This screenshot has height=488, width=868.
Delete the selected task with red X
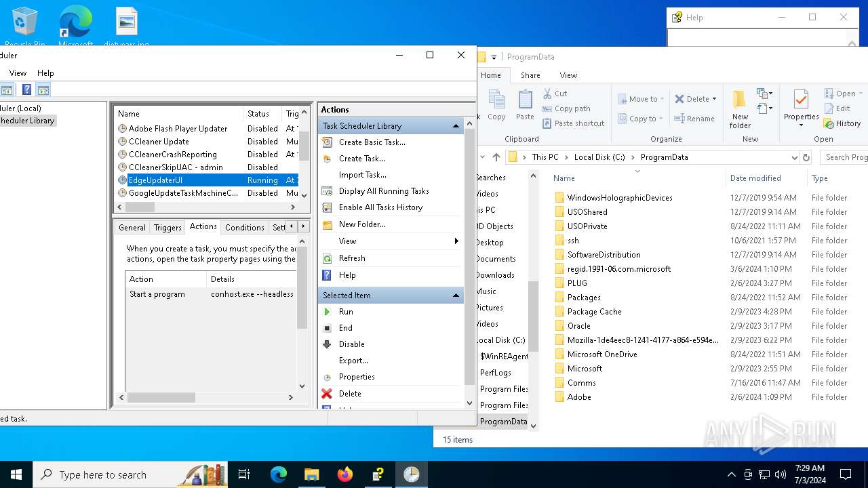(327, 394)
